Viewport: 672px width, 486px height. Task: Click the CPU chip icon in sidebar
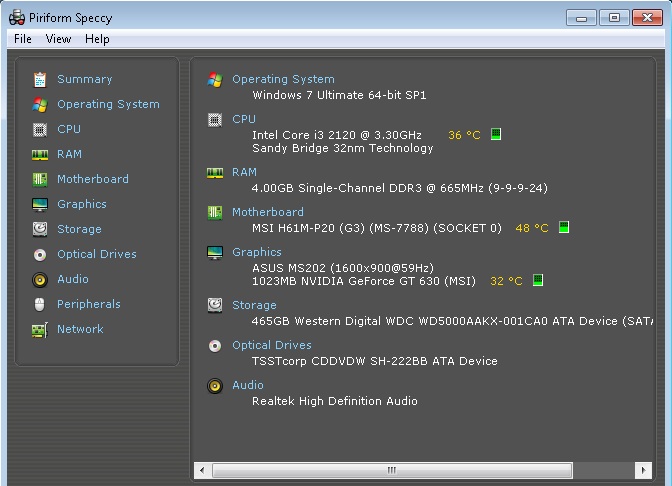coord(40,129)
